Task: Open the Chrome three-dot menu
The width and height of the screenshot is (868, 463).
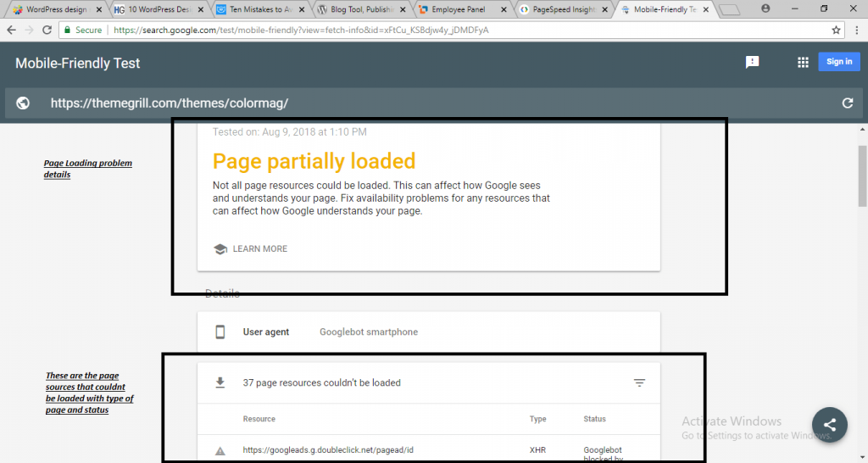Action: tap(856, 30)
